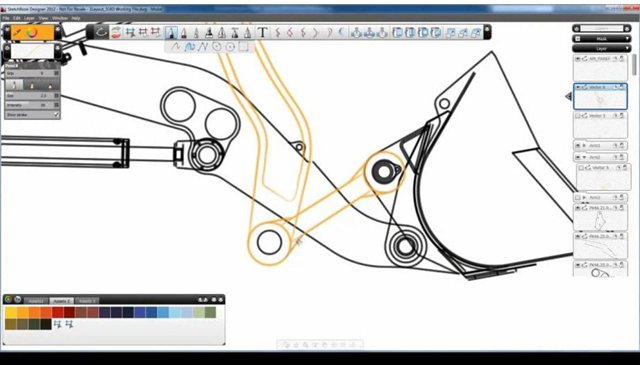Image resolution: width=640 pixels, height=365 pixels.
Task: Toggle visibility of Vector 3 layer
Action: click(x=578, y=116)
